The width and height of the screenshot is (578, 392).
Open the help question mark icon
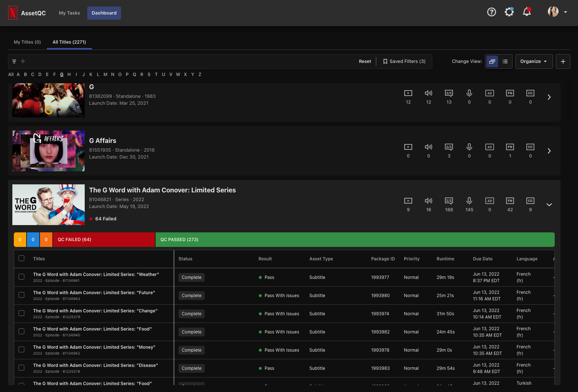click(x=491, y=12)
